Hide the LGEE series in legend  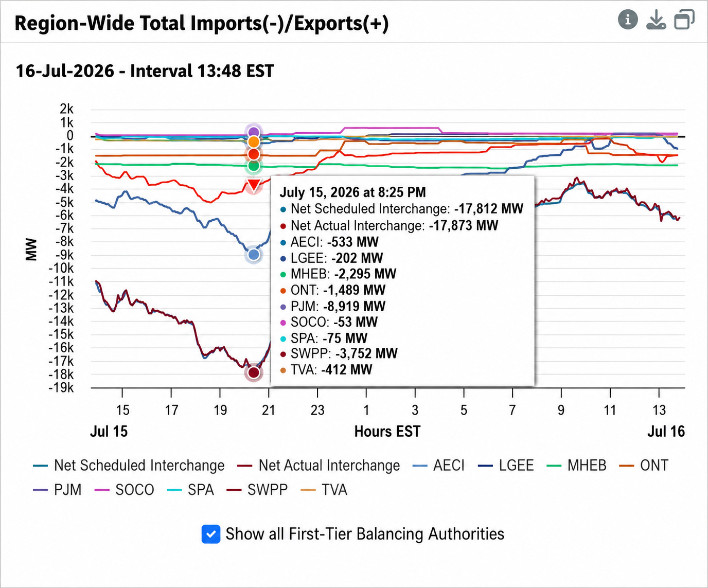point(506,466)
